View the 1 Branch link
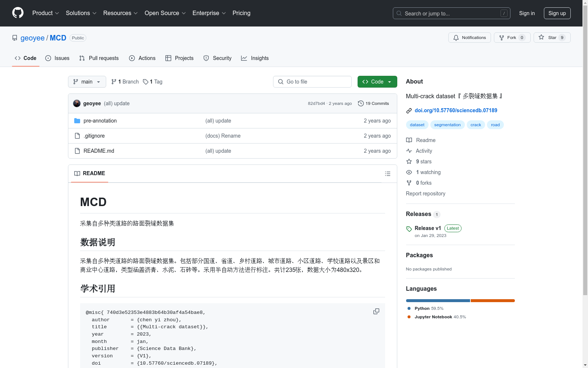The image size is (588, 368). pos(125,82)
